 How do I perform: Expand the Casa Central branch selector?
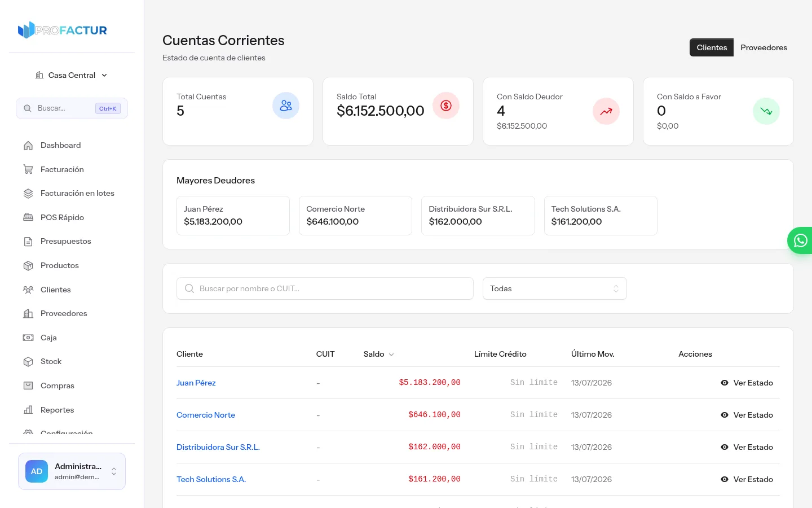[72, 75]
